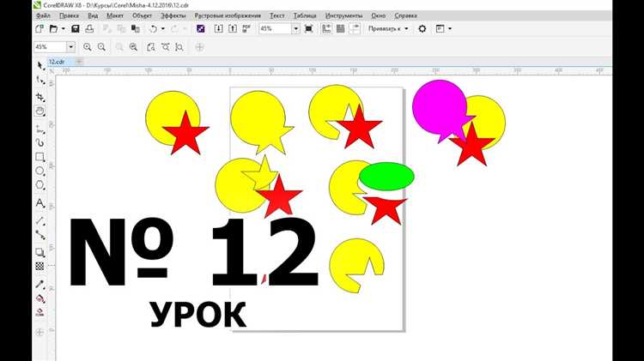Image resolution: width=644 pixels, height=361 pixels.
Task: Click the Full-screen preview icon
Action: pyautogui.click(x=309, y=28)
